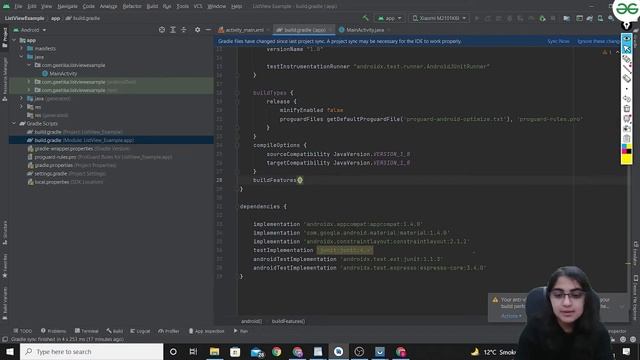The width and height of the screenshot is (640, 360).
Task: Open the app run configuration dropdown
Action: click(390, 18)
